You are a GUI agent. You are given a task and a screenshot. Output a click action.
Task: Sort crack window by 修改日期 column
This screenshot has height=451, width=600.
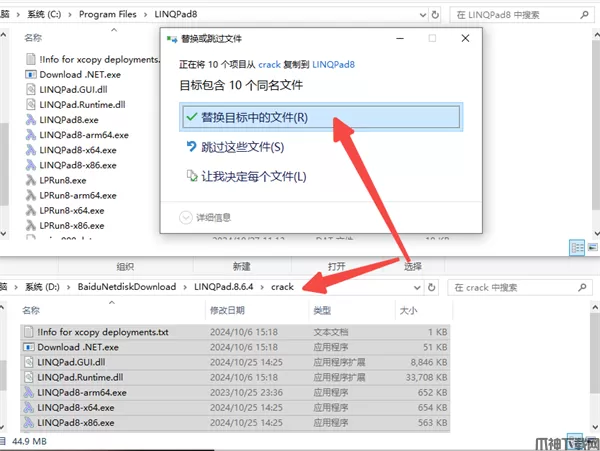[227, 310]
